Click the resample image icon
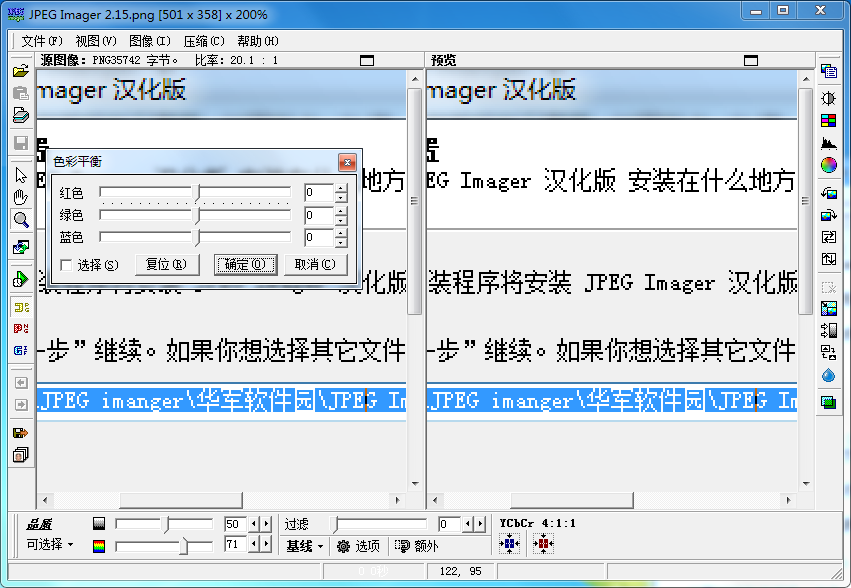 [x=829, y=308]
